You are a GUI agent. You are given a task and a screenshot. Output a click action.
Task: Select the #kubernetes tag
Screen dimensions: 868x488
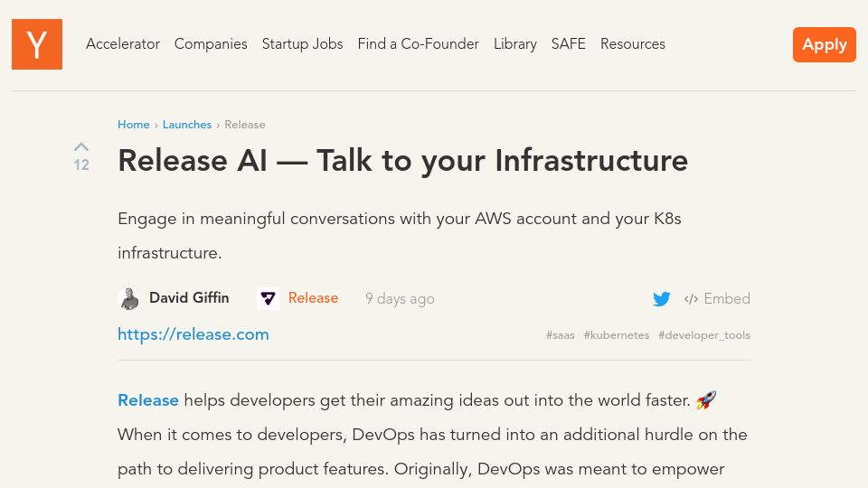click(x=617, y=335)
